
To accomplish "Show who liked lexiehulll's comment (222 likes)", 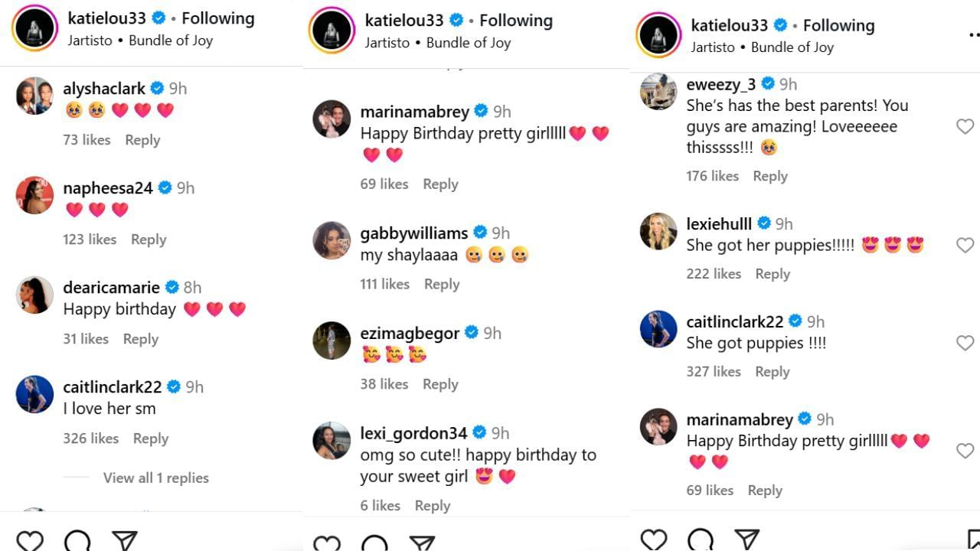I will point(714,274).
